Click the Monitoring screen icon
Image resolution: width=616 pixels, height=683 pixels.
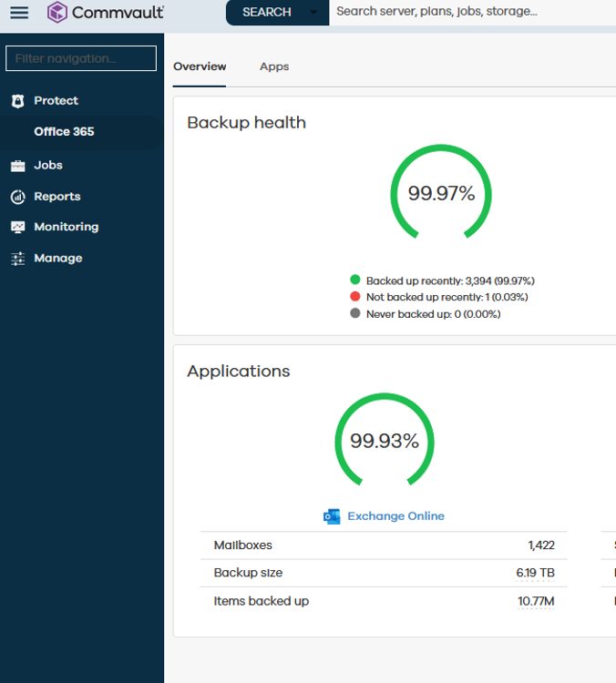click(x=18, y=227)
